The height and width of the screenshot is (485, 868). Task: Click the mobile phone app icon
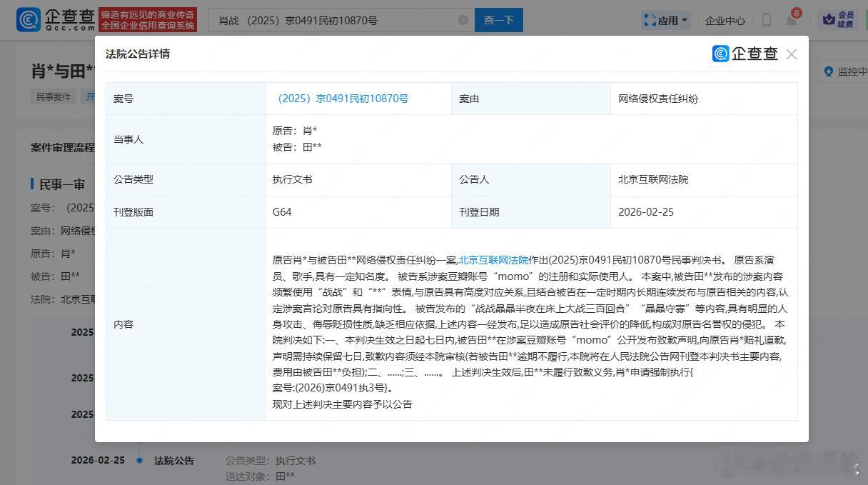(766, 20)
